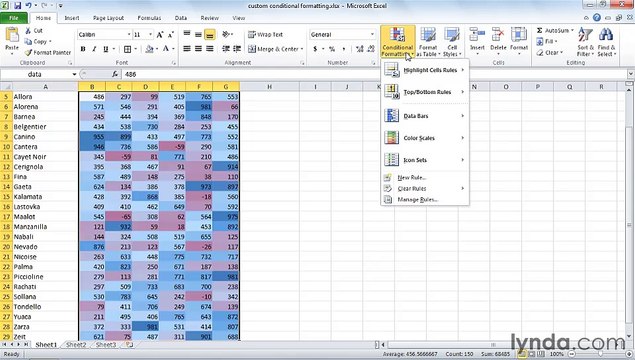Click the Increase Decimal icon
This screenshot has height=360, width=635.
360,49
